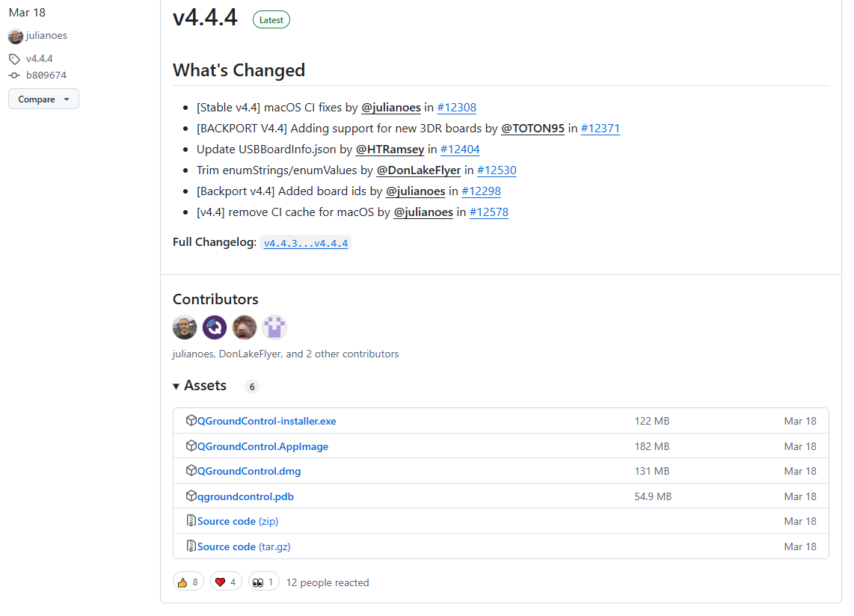Visit @TOTON95's profile link
854x616 pixels.
[x=532, y=128]
